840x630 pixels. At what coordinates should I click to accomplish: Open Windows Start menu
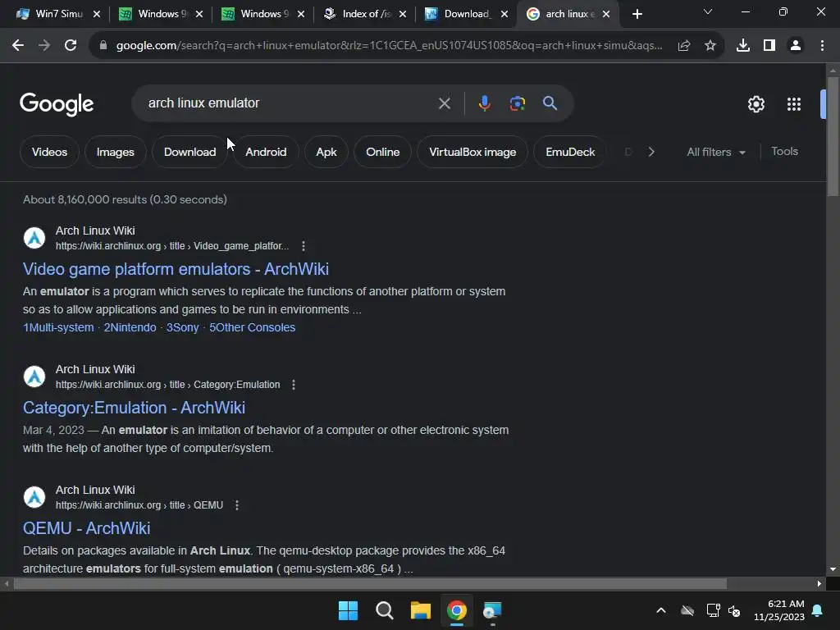(348, 610)
